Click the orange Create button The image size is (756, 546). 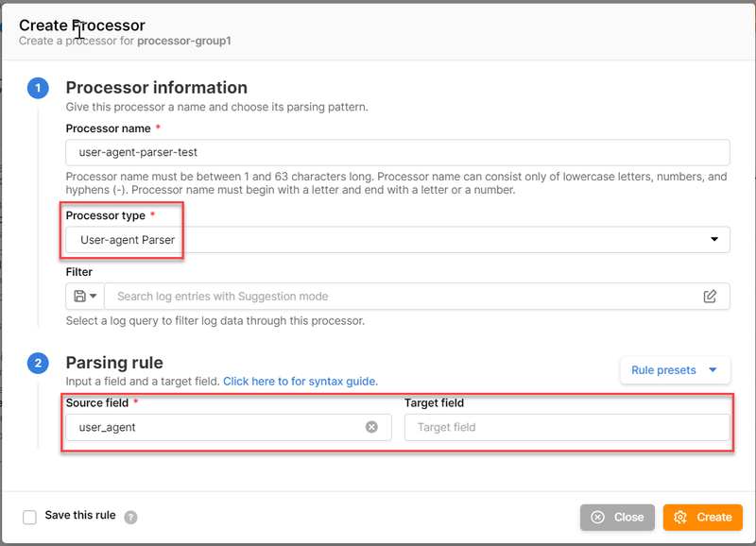[x=702, y=517]
